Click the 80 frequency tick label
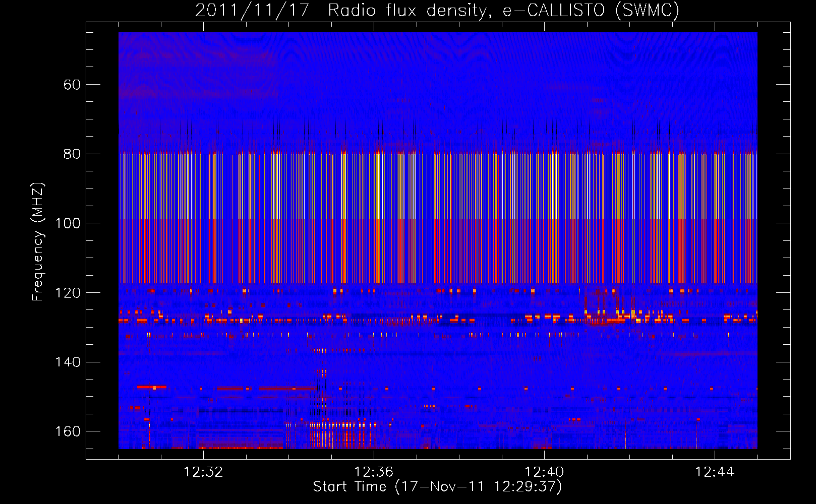 pyautogui.click(x=72, y=154)
